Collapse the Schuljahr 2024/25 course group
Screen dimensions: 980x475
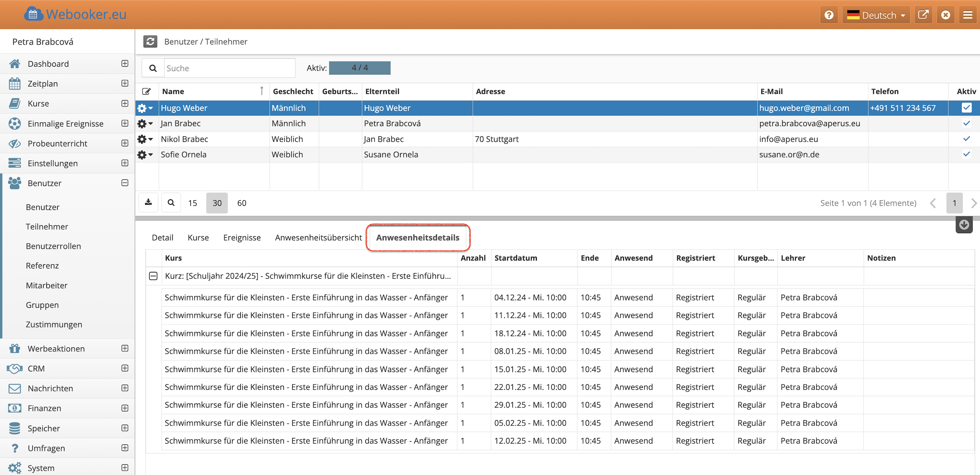coord(154,276)
